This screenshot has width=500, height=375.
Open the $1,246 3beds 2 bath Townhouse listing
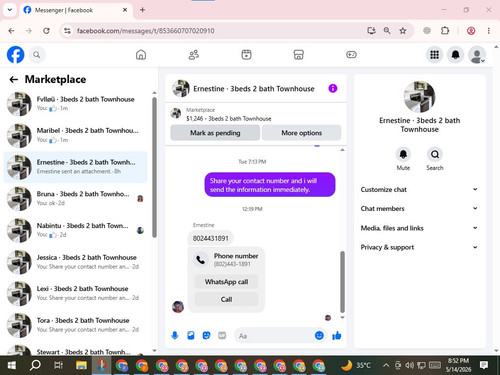(x=228, y=118)
